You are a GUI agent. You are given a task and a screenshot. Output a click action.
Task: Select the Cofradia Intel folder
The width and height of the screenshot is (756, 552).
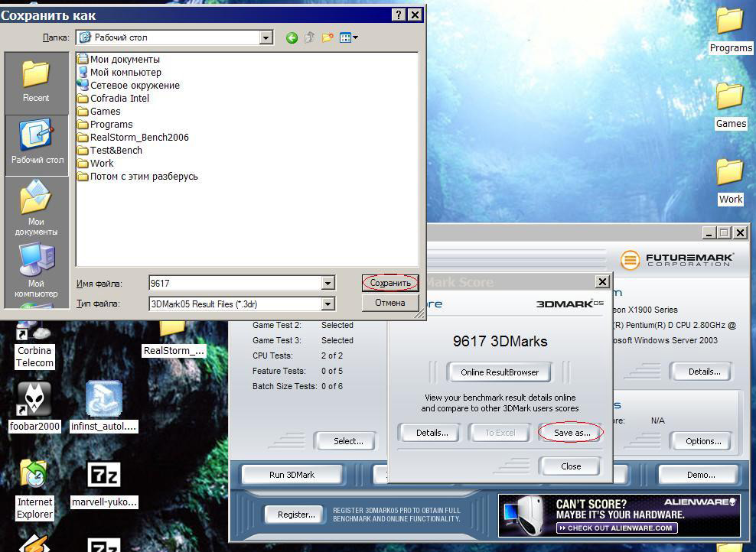[x=113, y=99]
